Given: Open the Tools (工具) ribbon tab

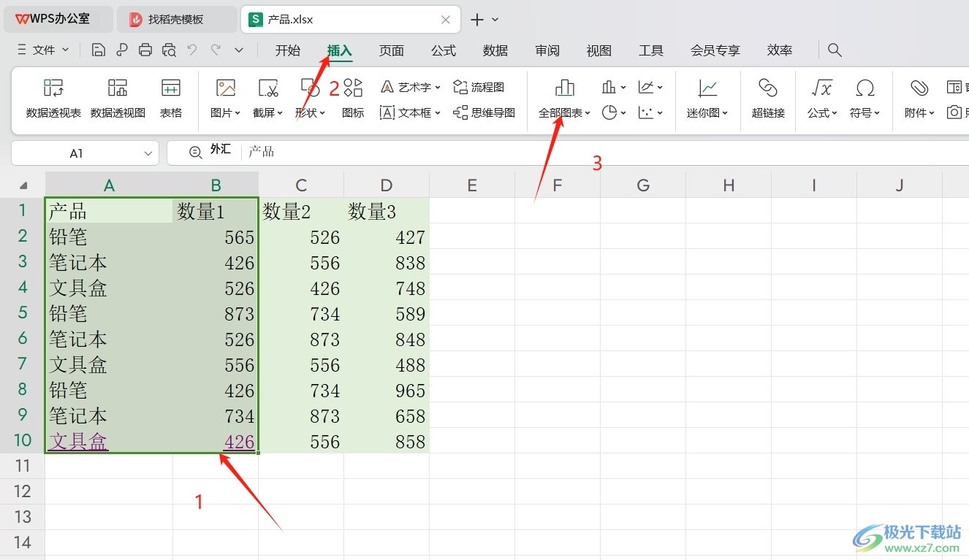Looking at the screenshot, I should [651, 50].
